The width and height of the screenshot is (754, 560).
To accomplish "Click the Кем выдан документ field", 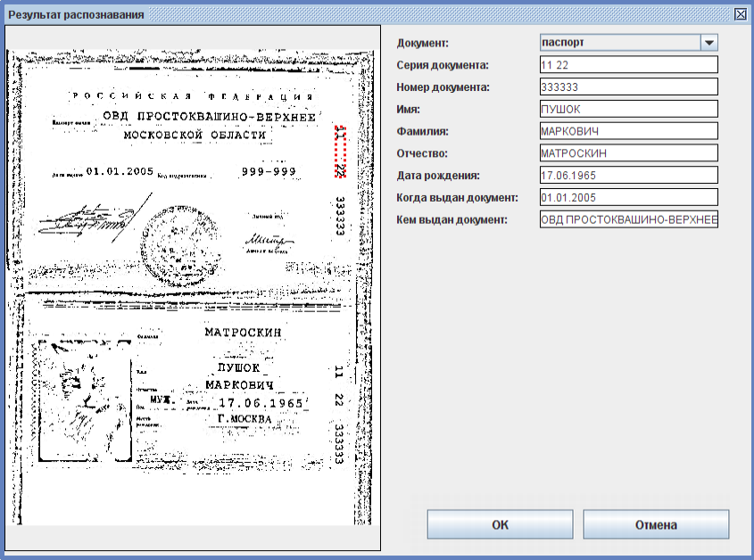I will (628, 219).
